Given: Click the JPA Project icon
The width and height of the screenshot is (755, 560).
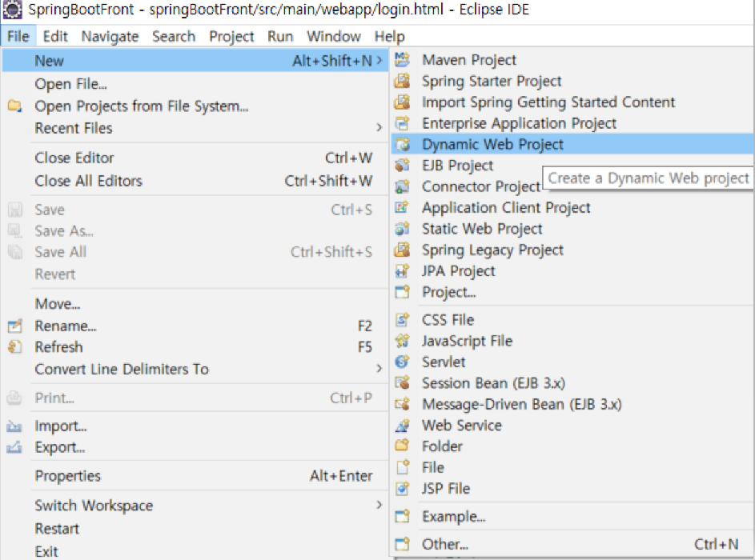Looking at the screenshot, I should 402,271.
